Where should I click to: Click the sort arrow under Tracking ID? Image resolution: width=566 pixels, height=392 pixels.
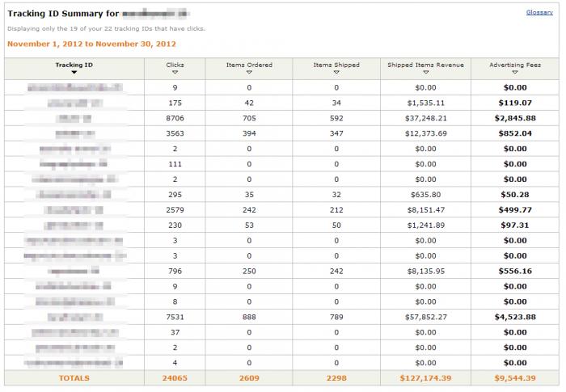click(x=74, y=72)
